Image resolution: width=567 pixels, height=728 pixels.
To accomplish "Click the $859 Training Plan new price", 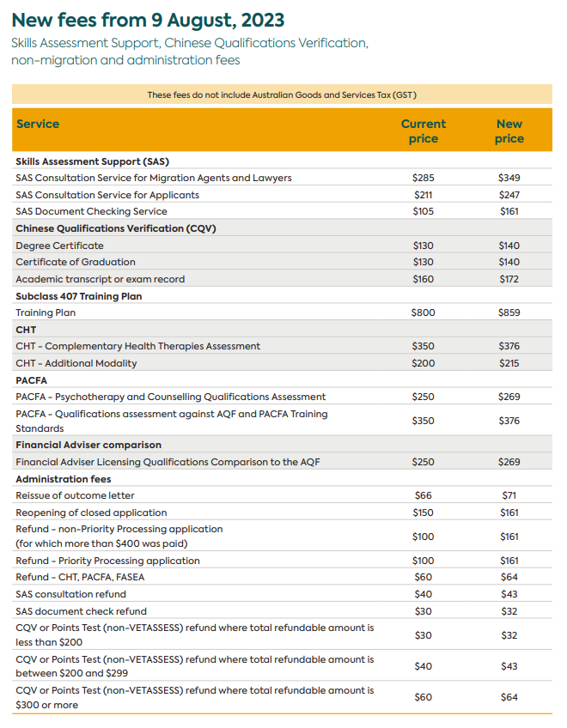I will [x=509, y=313].
